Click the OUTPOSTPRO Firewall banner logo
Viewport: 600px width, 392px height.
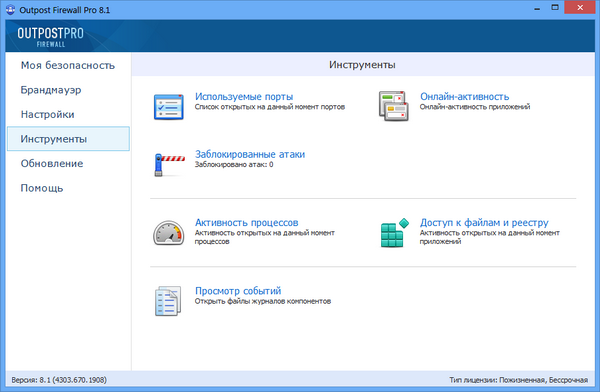click(50, 37)
